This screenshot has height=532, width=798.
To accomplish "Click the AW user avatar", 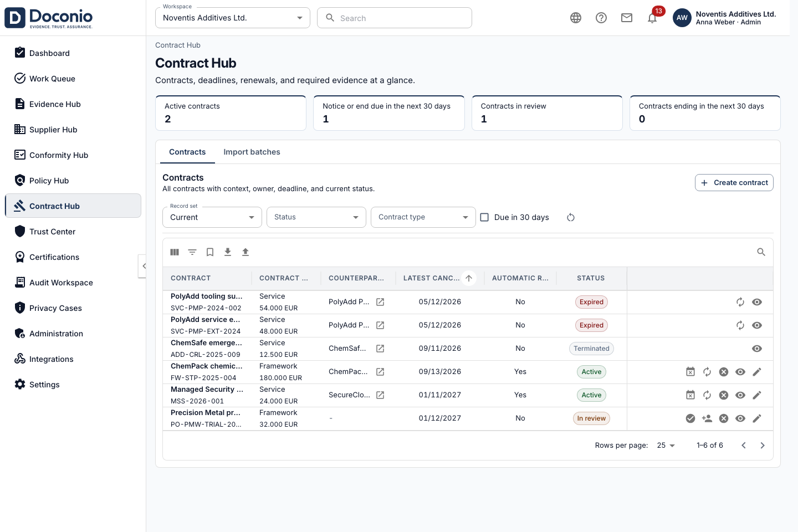I will 682,18.
